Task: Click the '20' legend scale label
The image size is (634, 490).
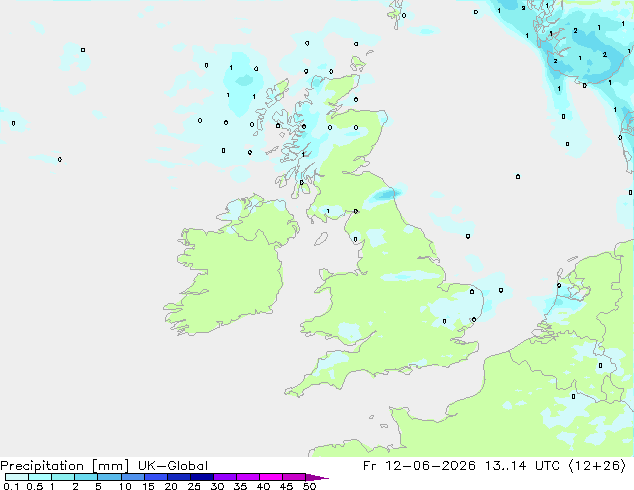Action: coord(171,486)
